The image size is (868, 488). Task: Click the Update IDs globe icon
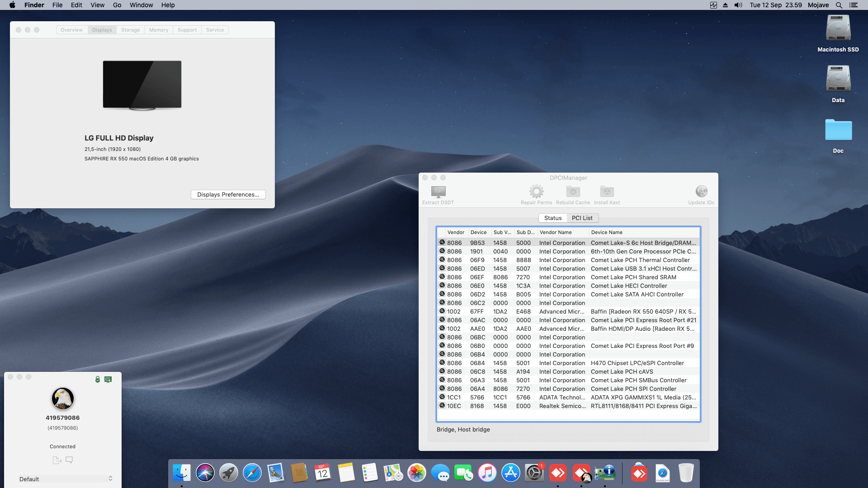click(x=701, y=192)
